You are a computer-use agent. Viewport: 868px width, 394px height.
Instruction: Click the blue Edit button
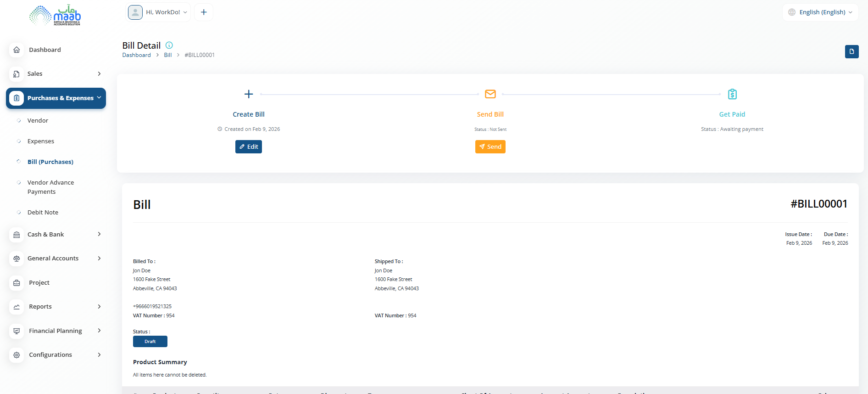(249, 147)
